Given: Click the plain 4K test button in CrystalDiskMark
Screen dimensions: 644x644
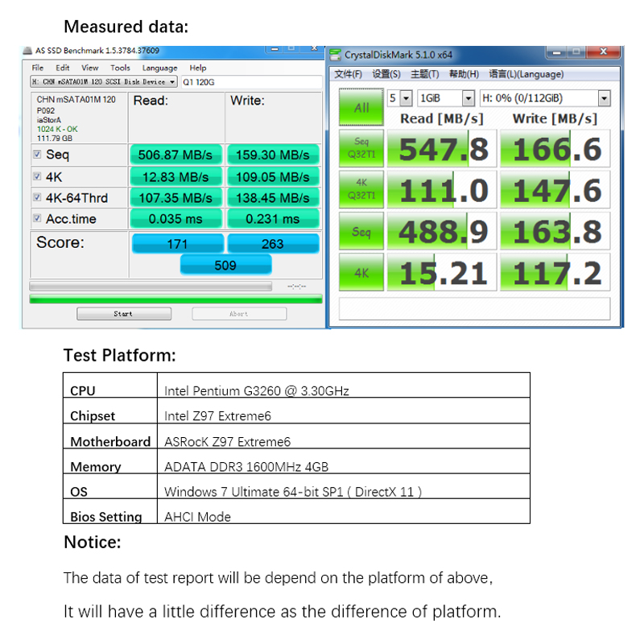Looking at the screenshot, I should coord(361,272).
